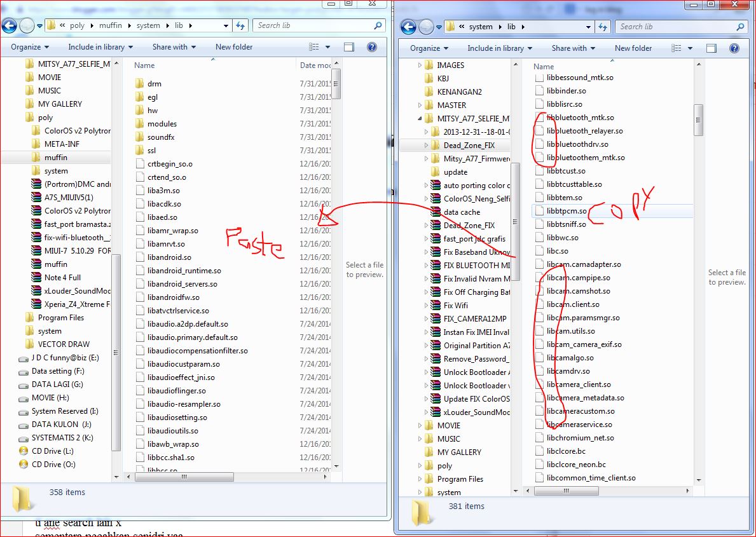Open Share with menu in left window

174,47
